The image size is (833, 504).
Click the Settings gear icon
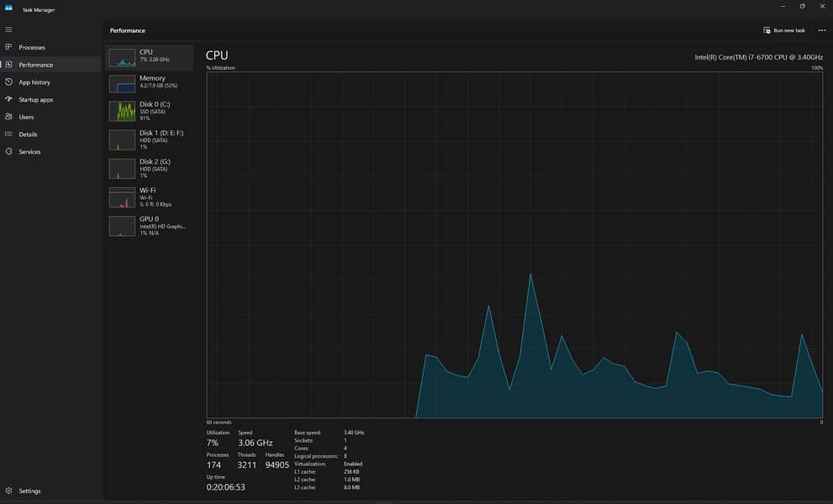pyautogui.click(x=8, y=491)
